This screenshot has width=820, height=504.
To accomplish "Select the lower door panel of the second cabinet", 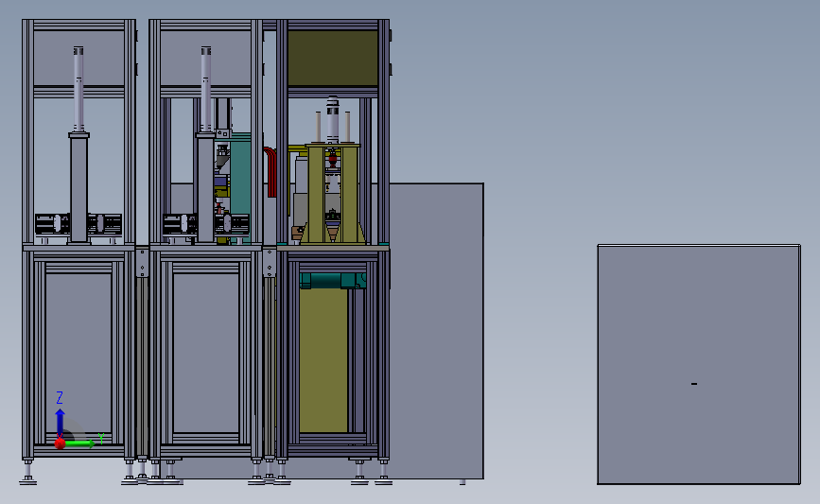I will [x=205, y=353].
